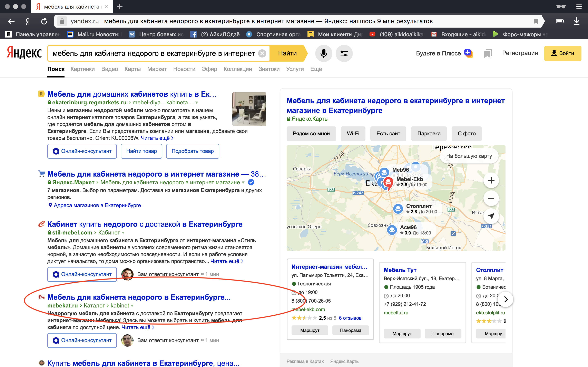588x367 pixels.
Task: Click the map geolocation arrow icon
Action: click(x=491, y=216)
